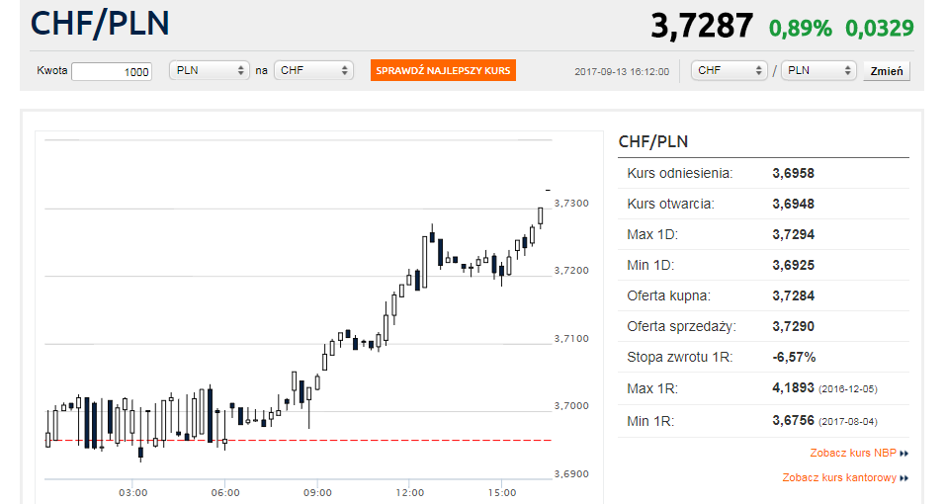This screenshot has height=504, width=945.
Task: Click the current rate value 3,7287
Action: tap(701, 26)
